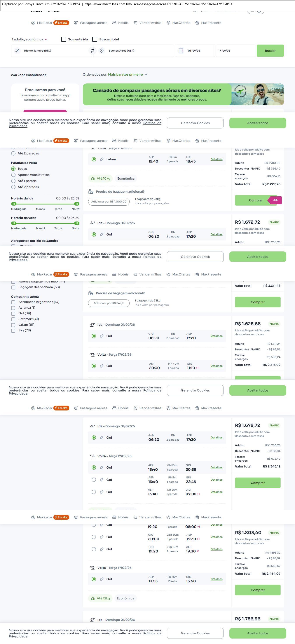Click the calendar icon beside departure date
Image resolution: width=295 pixels, height=644 pixels.
(181, 51)
